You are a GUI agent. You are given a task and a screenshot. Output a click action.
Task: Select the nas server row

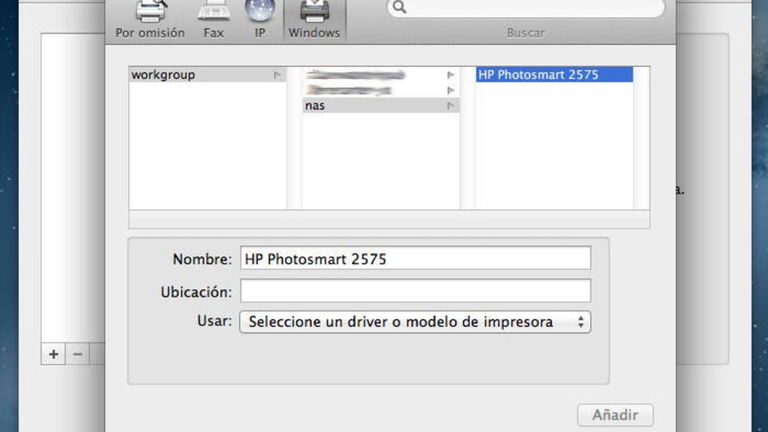(x=381, y=105)
